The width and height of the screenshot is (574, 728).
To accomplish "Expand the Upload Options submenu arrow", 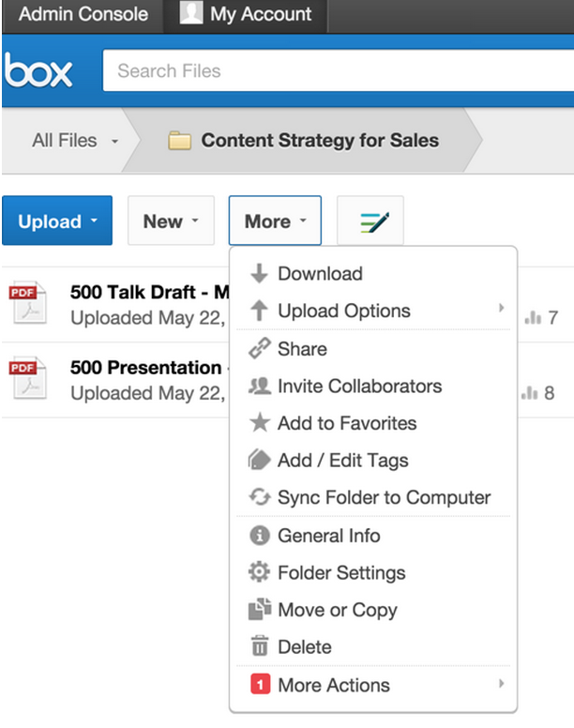I will tap(501, 309).
